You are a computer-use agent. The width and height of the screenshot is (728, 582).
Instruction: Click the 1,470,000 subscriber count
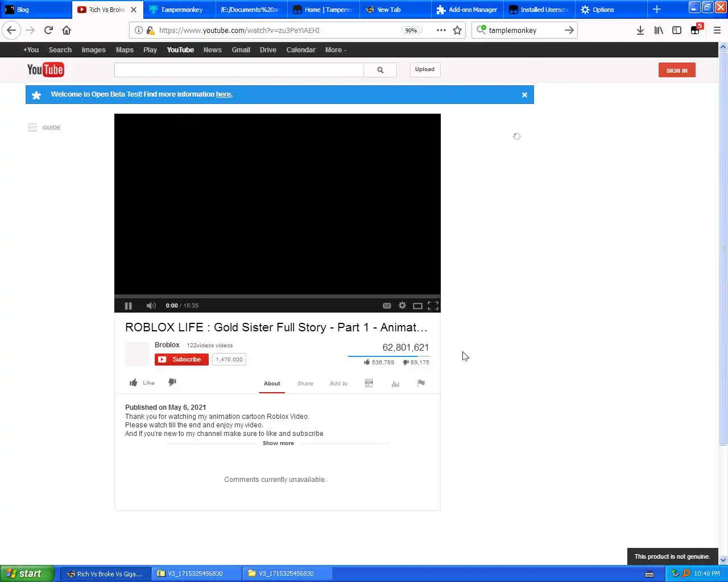tap(229, 359)
